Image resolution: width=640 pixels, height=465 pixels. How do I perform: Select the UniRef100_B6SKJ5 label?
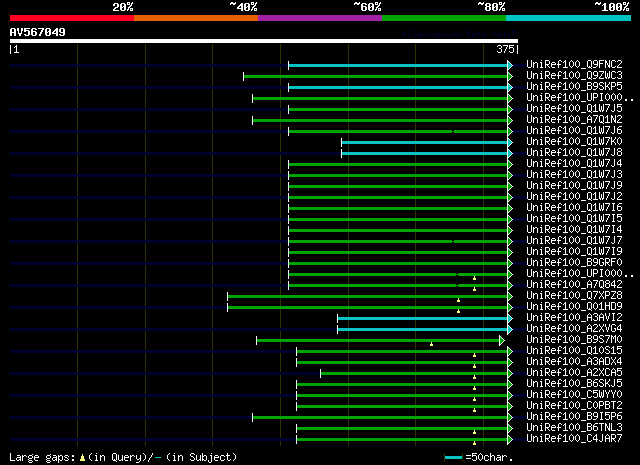tap(574, 384)
